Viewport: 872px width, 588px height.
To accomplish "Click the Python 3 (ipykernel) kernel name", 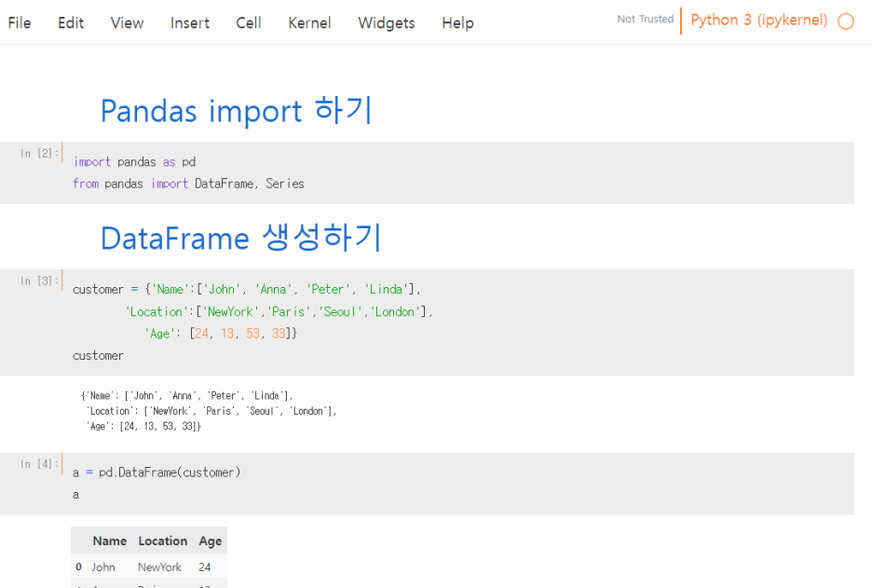I will [x=758, y=20].
